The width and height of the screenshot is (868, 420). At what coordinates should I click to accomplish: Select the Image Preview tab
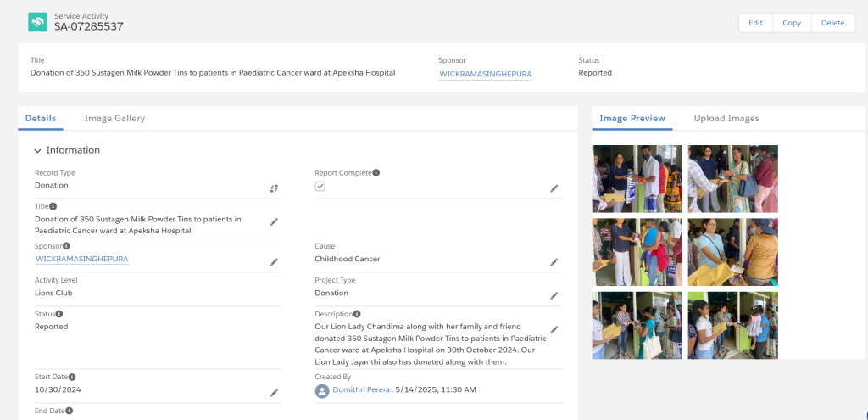tap(632, 118)
